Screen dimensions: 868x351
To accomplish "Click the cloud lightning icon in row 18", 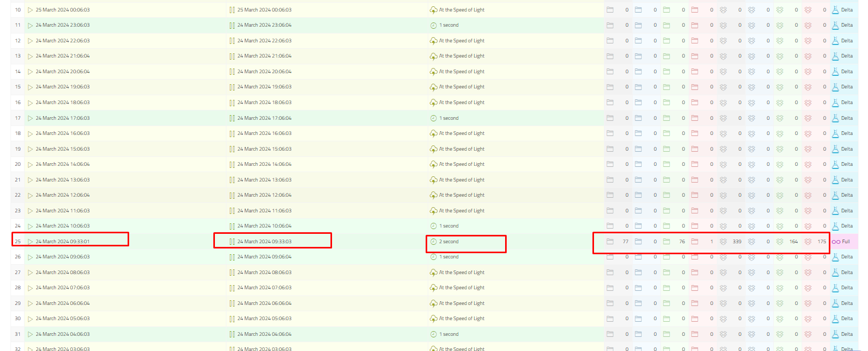I will coord(433,133).
